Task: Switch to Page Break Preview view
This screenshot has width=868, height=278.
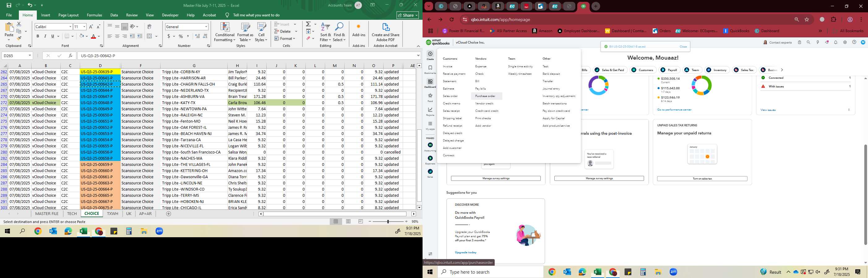Action: click(x=361, y=221)
